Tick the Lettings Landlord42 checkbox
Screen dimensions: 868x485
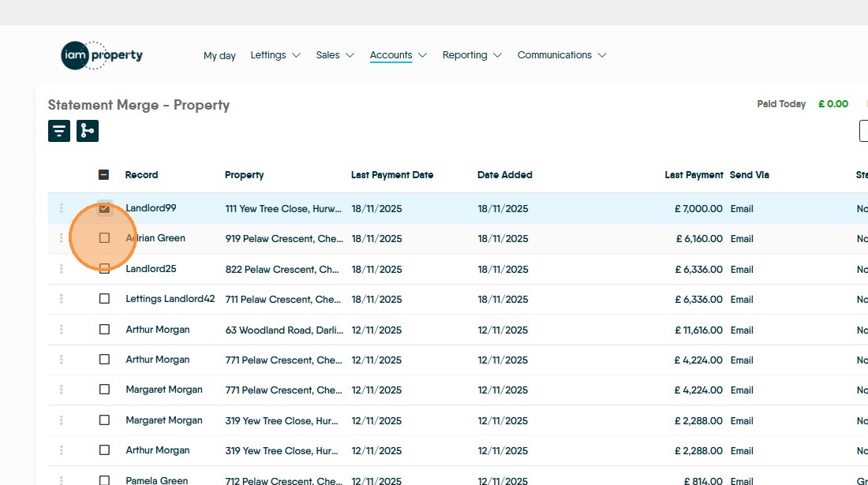pos(104,299)
